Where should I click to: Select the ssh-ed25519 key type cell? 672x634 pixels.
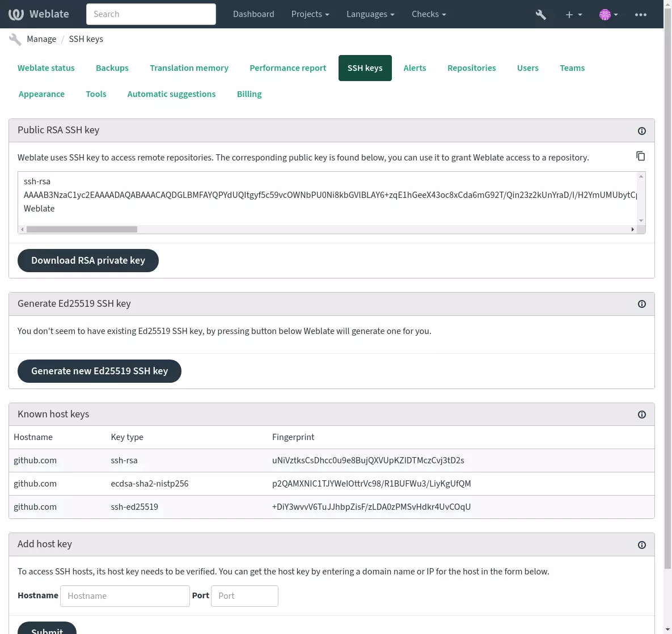click(134, 506)
